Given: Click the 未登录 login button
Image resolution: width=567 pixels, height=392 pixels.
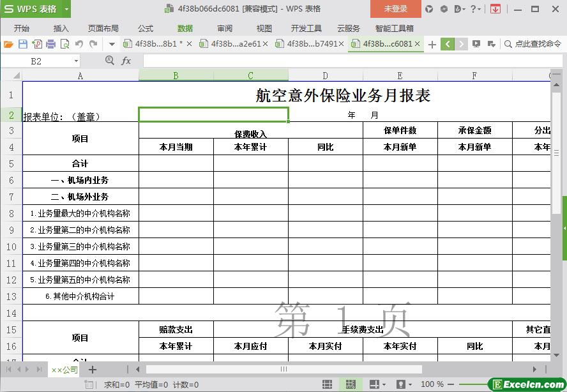Looking at the screenshot, I should pos(395,9).
